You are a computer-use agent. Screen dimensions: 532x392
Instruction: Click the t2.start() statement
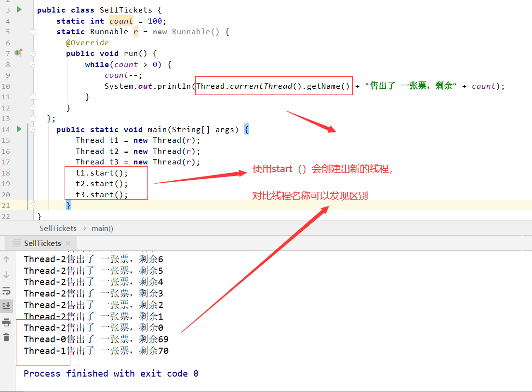[102, 184]
